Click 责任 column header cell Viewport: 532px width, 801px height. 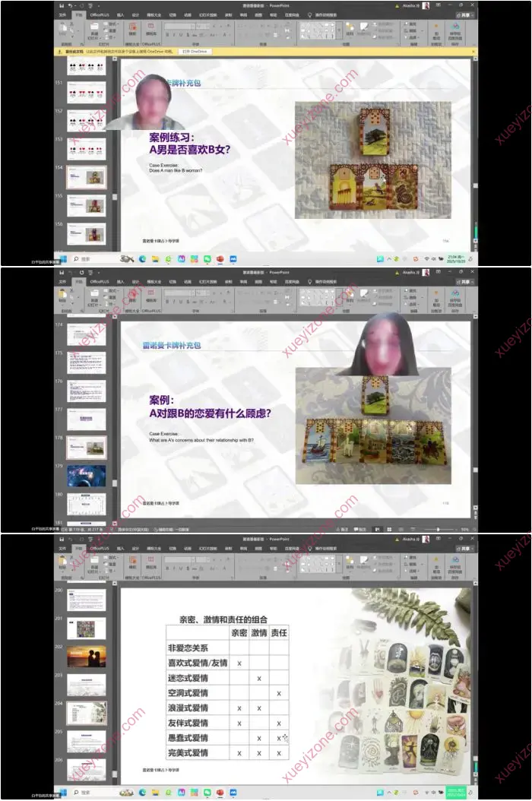[279, 632]
